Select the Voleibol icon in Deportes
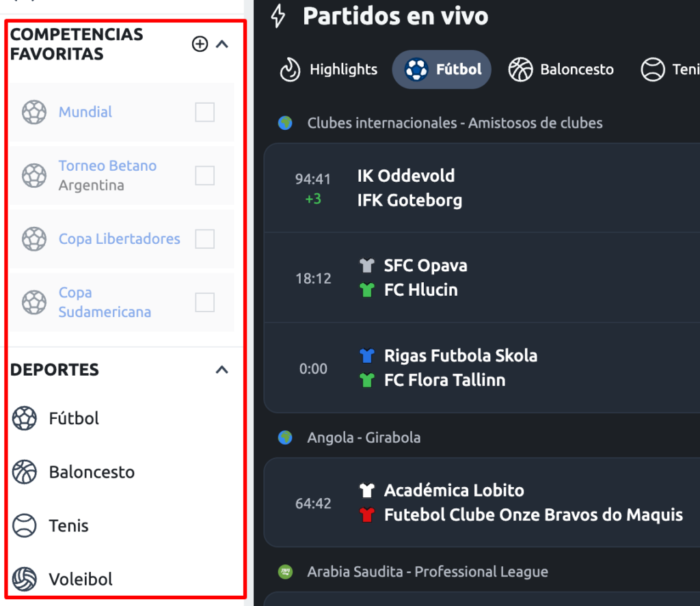700x606 pixels. pyautogui.click(x=24, y=579)
